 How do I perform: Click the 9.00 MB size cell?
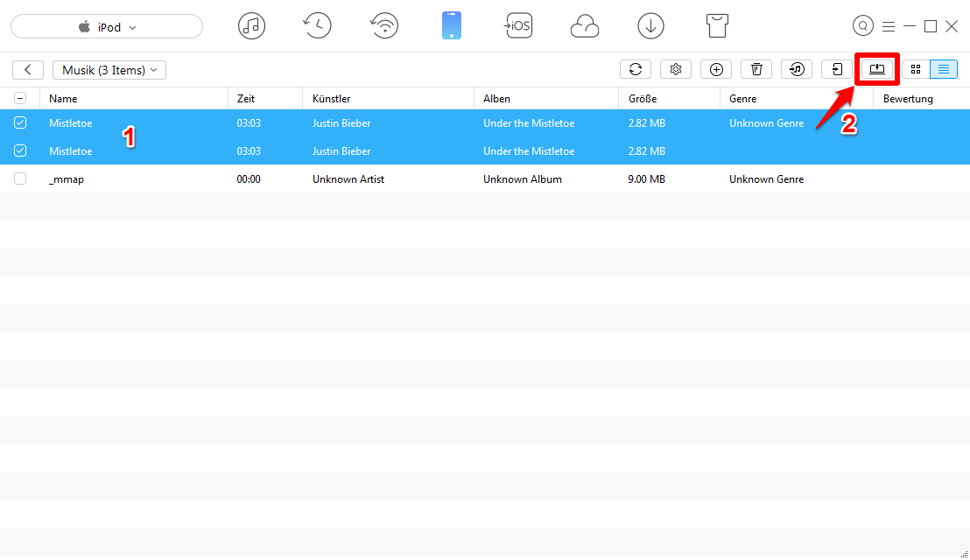(646, 179)
